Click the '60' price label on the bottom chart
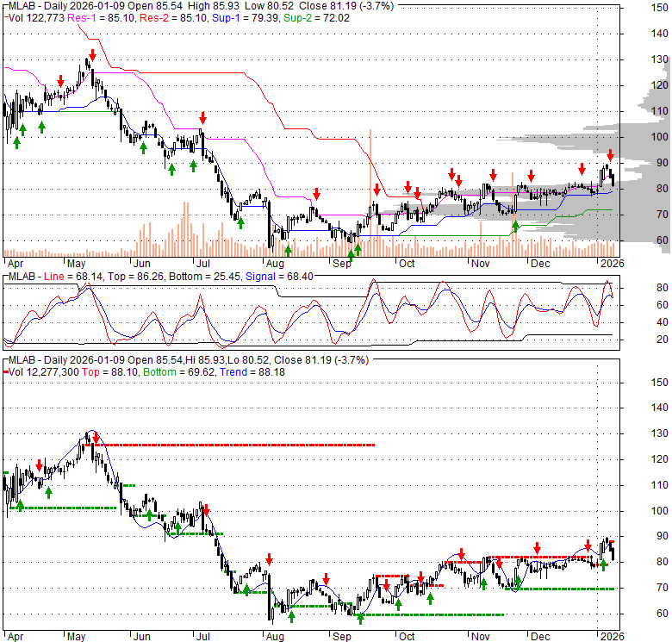This screenshot has height=642, width=672. pos(663,614)
